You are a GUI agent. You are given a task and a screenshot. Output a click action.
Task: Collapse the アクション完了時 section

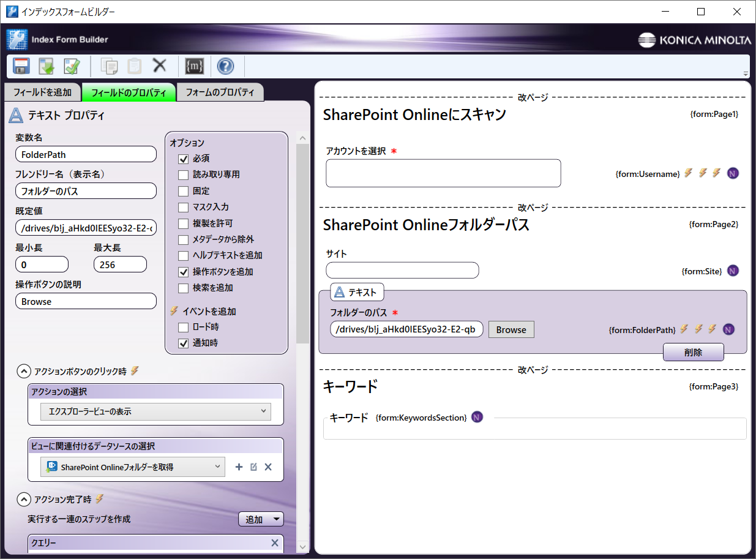(x=23, y=499)
